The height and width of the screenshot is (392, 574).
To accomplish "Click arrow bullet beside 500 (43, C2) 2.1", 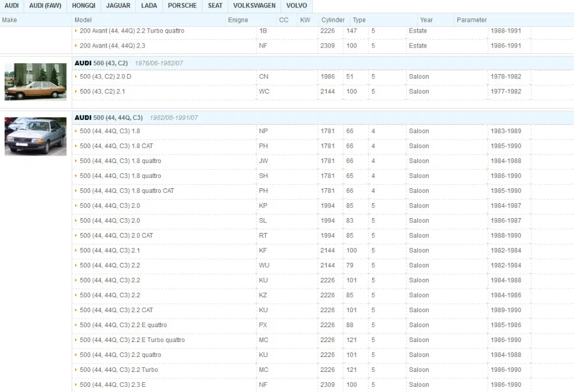I will [x=76, y=91].
